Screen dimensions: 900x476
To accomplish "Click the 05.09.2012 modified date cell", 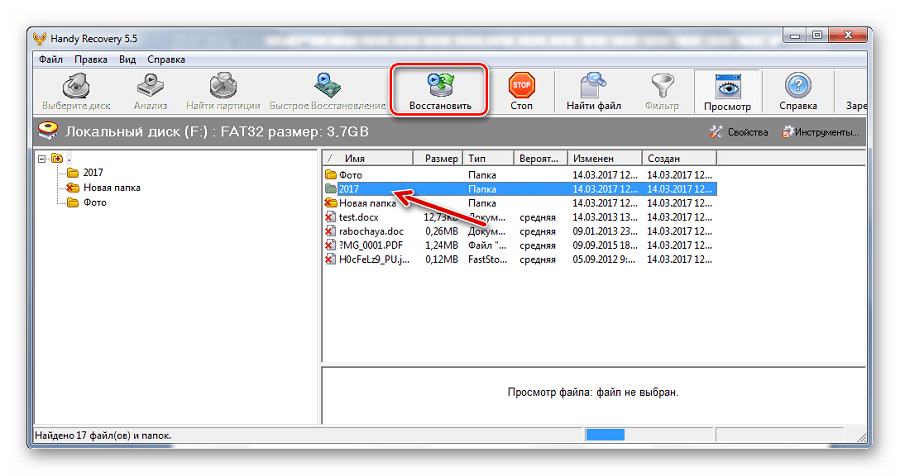I will click(604, 260).
